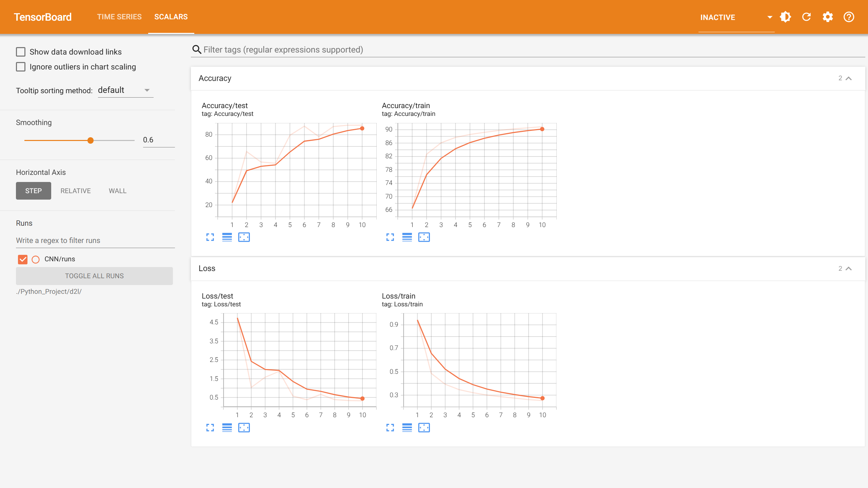
Task: Enable Show data download links checkbox
Action: click(x=21, y=52)
